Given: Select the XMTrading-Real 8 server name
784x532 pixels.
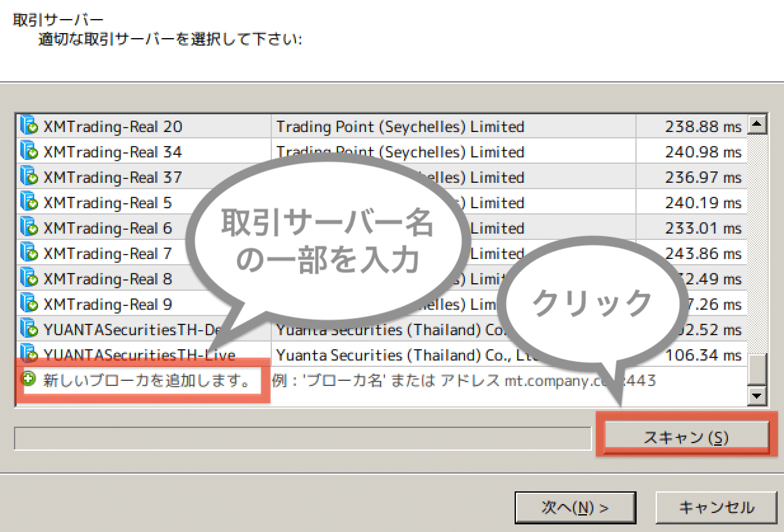Looking at the screenshot, I should tap(107, 279).
